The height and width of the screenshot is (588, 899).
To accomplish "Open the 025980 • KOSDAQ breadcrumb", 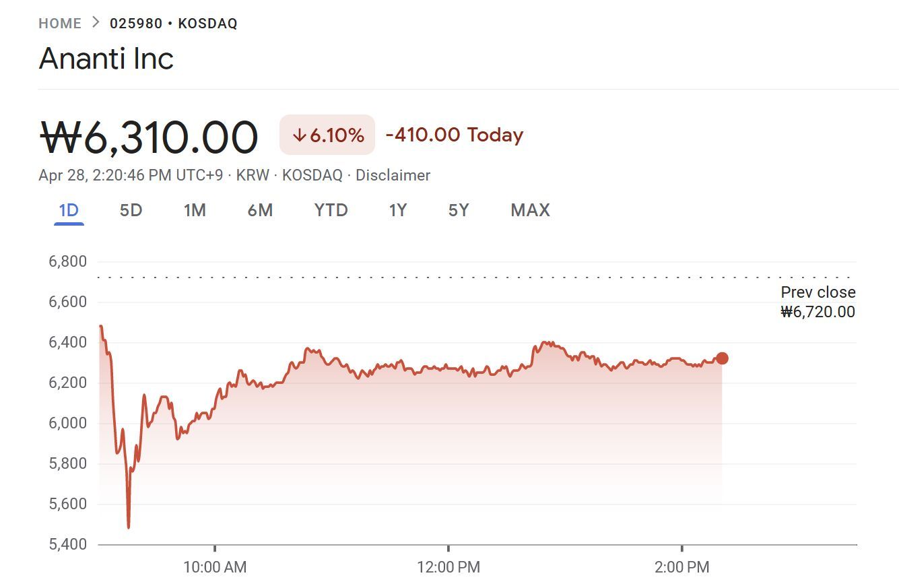I will (x=174, y=24).
